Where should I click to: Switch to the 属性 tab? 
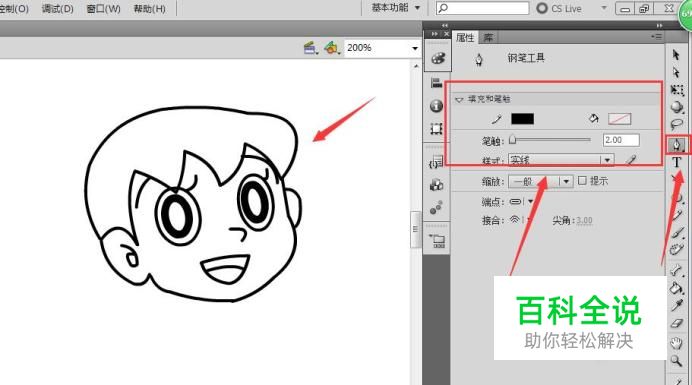pyautogui.click(x=465, y=38)
